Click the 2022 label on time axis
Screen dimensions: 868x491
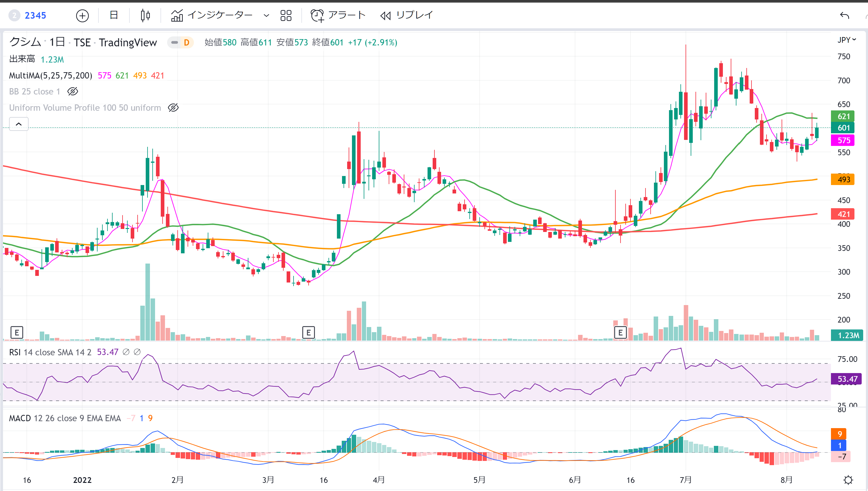pos(82,480)
